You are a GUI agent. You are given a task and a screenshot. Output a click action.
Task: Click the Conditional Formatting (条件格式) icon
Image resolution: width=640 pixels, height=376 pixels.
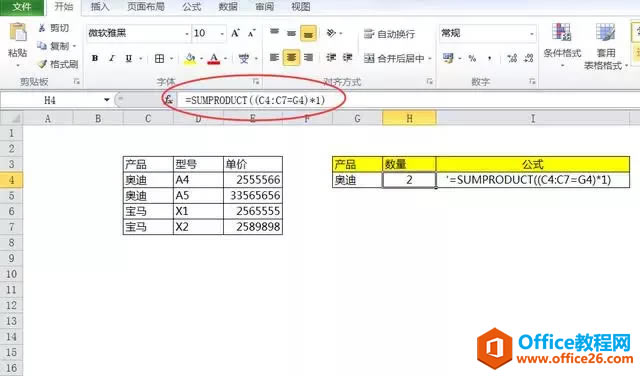pos(562,32)
